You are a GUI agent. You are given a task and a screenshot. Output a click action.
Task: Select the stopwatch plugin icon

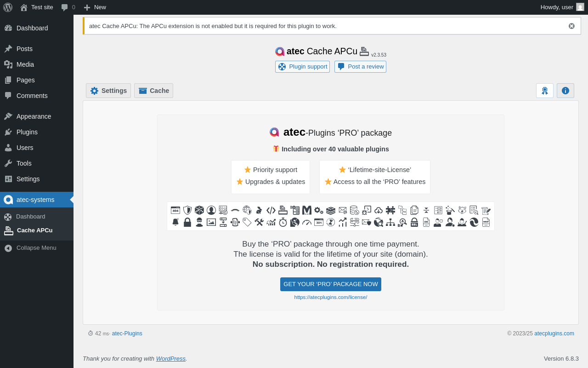coord(283,222)
